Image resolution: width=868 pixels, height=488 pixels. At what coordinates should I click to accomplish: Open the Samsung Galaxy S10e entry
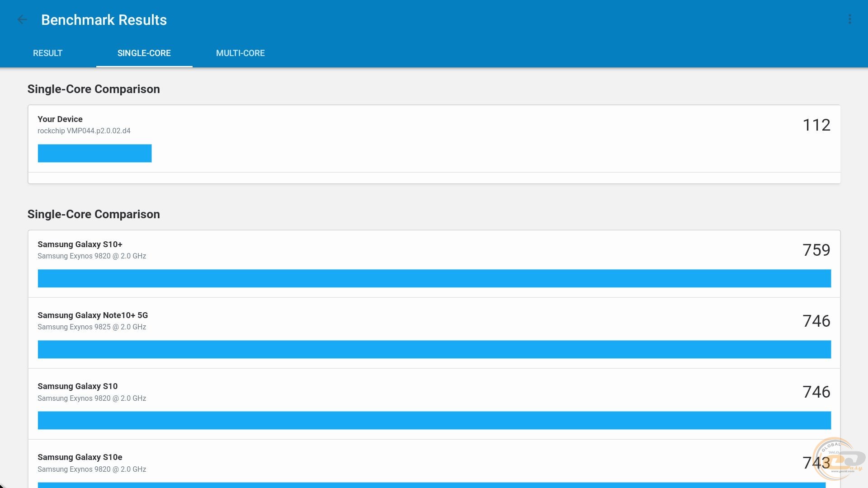click(80, 457)
